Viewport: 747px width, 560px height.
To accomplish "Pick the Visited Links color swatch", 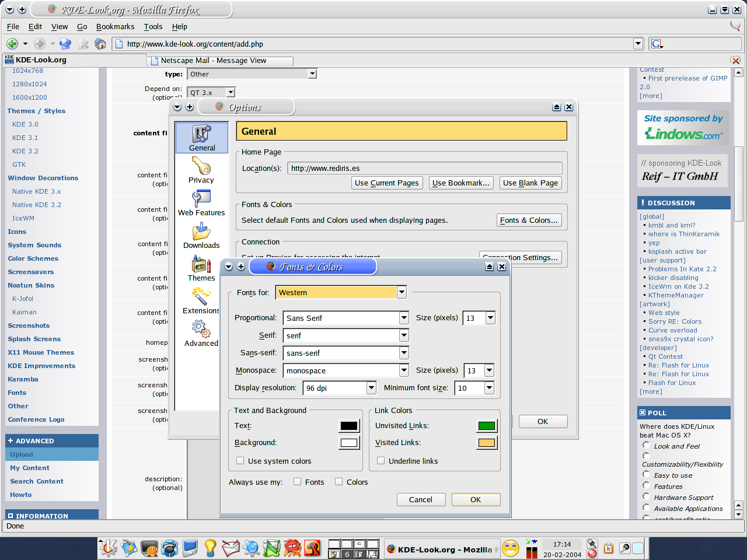I will point(487,443).
